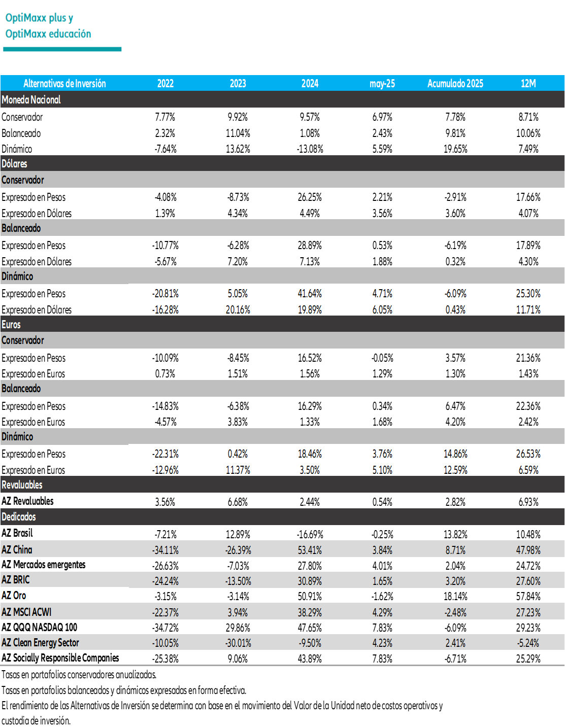The image size is (565, 728).
Task: Click the -5.24% value for AZ Clean Energy Sector
Action: point(528,643)
